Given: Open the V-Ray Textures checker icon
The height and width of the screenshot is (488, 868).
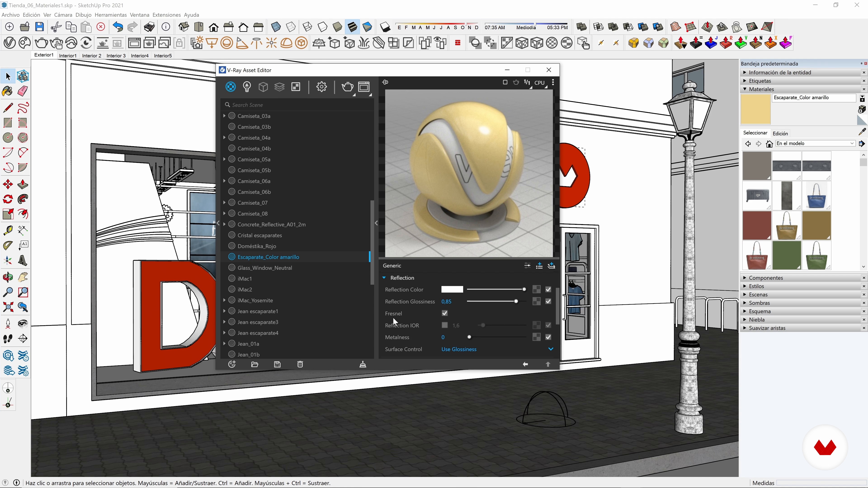Looking at the screenshot, I should coord(296,87).
